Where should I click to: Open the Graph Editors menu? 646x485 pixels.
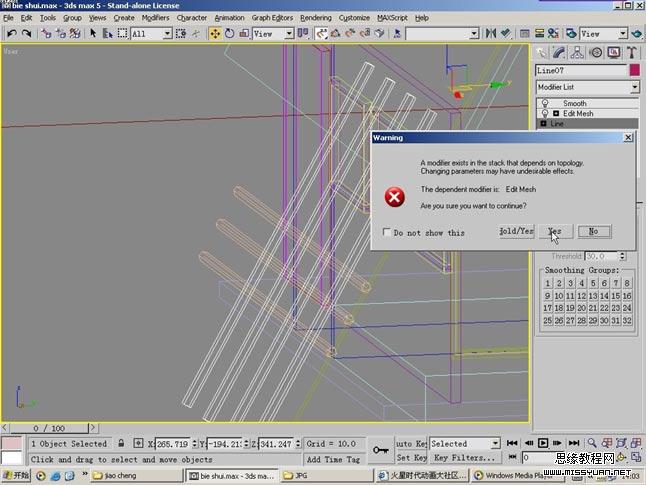pyautogui.click(x=272, y=18)
